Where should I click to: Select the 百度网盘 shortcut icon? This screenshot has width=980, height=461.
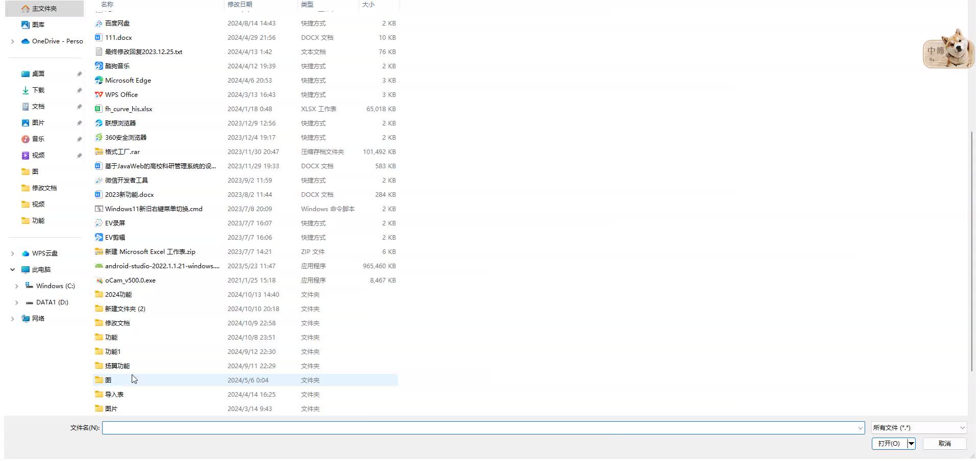click(99, 23)
